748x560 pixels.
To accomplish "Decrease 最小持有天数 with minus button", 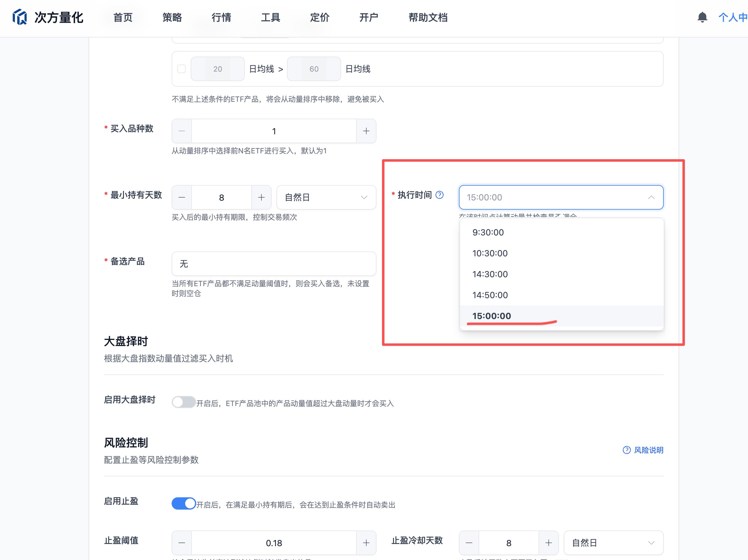I will click(x=182, y=197).
